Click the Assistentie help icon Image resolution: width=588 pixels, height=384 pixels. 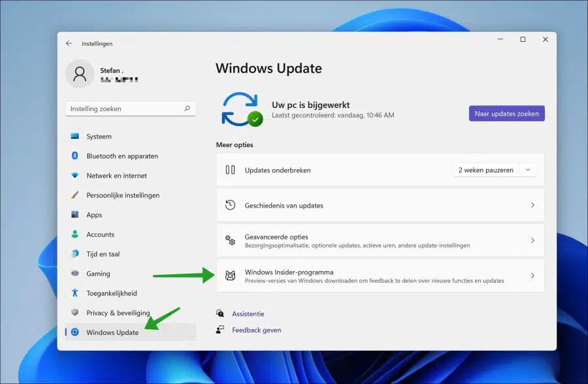[220, 313]
